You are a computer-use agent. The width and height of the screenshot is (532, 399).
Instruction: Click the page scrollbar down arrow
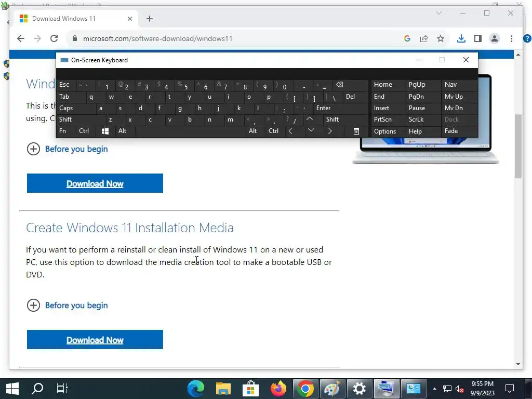click(518, 364)
